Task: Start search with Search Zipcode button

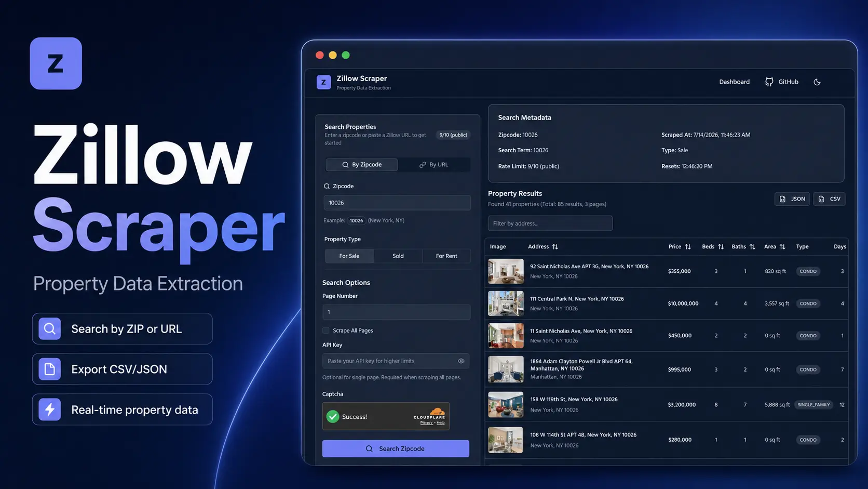Action: point(396,448)
